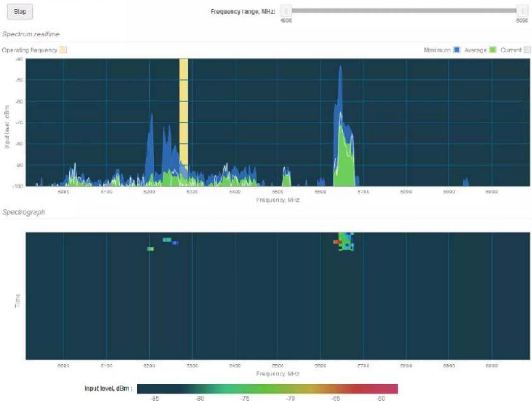Viewport: 532px width, 401px height.
Task: Click the frequency range slider track
Action: coord(404,11)
